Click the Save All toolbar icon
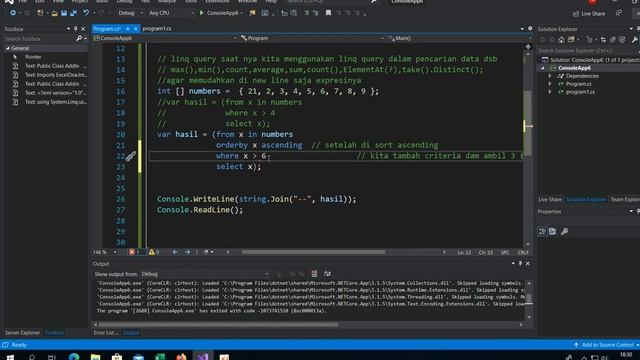 73,13
